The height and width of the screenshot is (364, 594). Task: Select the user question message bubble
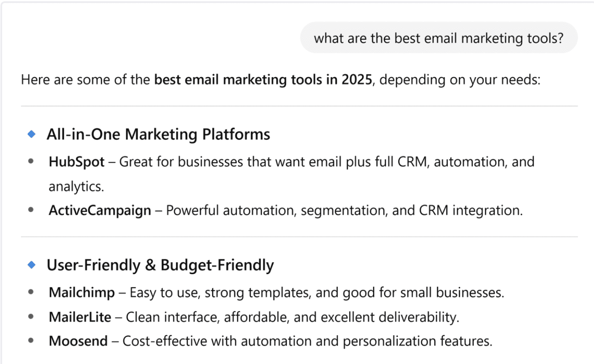coord(438,38)
